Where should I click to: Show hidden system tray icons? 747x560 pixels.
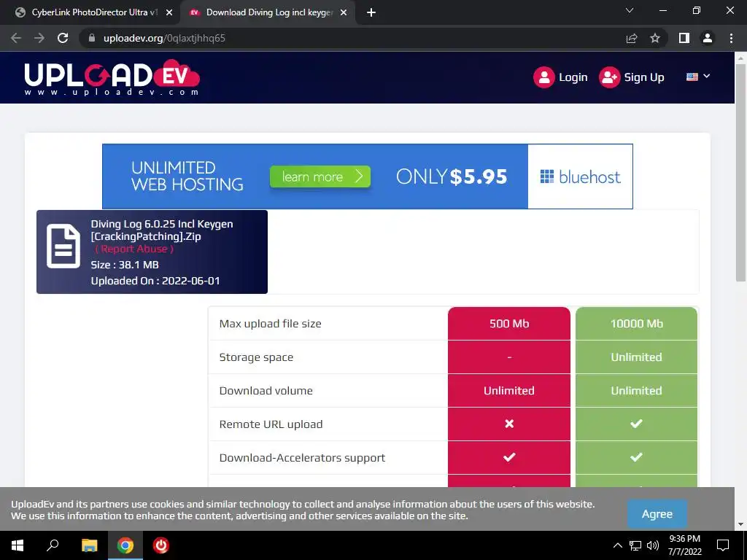click(x=617, y=545)
